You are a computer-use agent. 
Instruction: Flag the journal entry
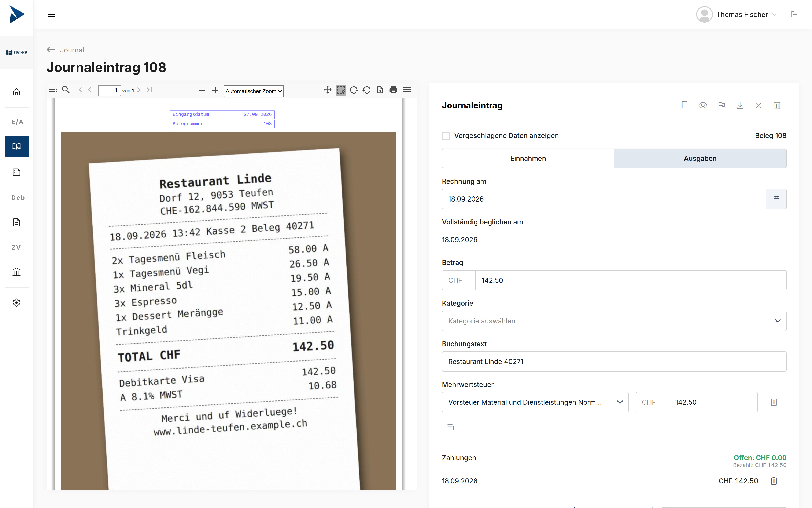pos(721,105)
